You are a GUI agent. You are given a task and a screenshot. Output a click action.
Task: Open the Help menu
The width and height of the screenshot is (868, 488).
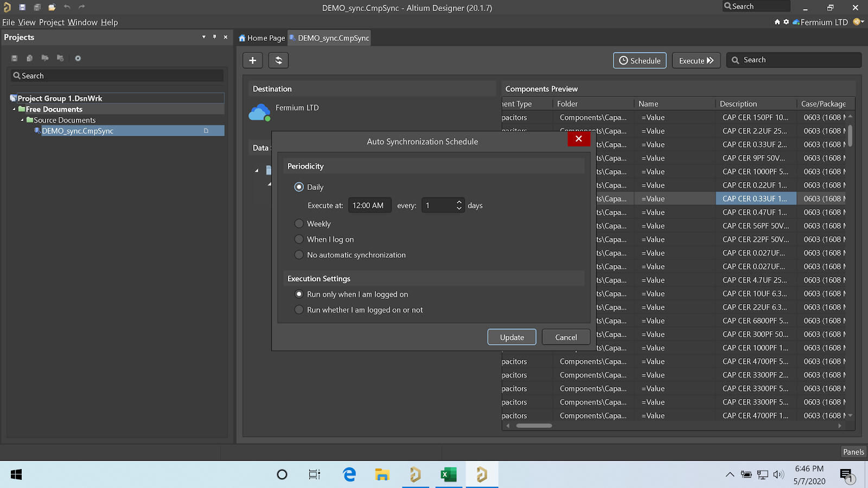109,22
